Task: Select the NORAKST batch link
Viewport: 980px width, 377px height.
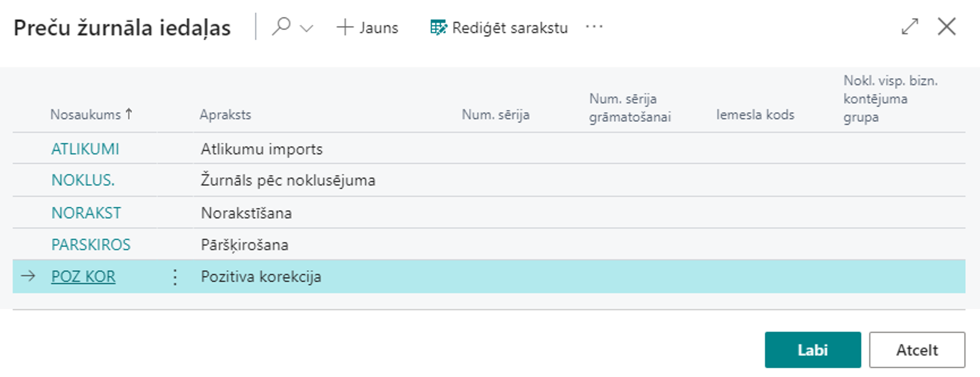Action: [x=86, y=213]
